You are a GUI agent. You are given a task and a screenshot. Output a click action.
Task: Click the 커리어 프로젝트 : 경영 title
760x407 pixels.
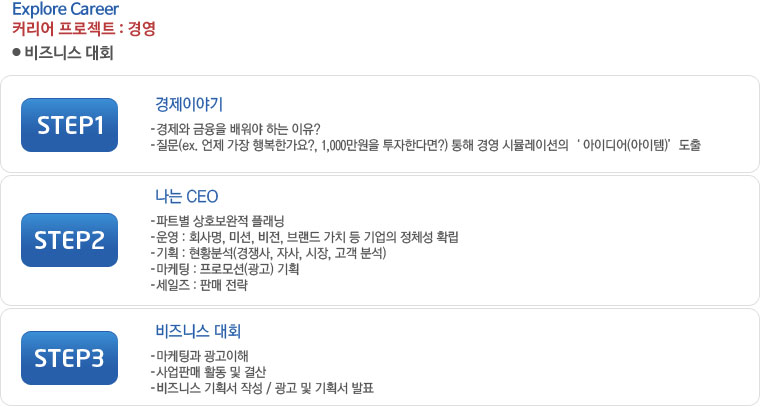83,29
